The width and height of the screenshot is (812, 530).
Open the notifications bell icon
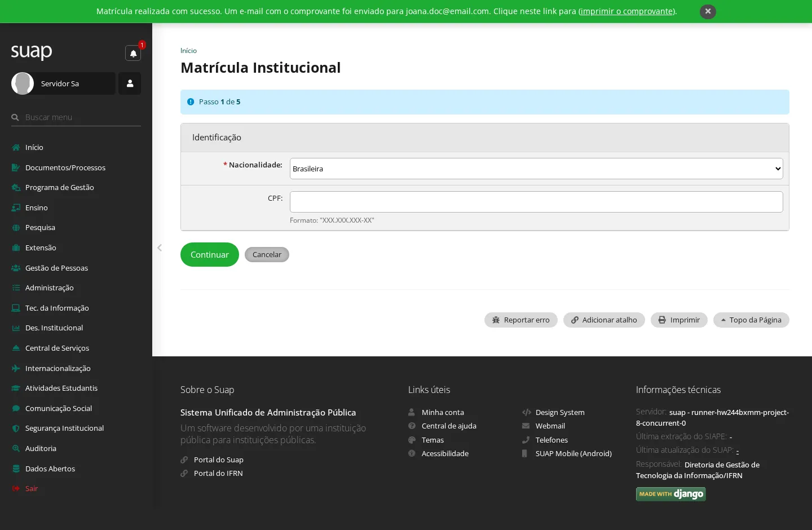(133, 53)
